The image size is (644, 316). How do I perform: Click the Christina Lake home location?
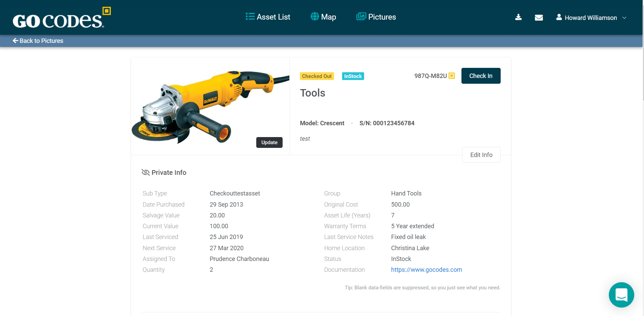click(x=410, y=248)
